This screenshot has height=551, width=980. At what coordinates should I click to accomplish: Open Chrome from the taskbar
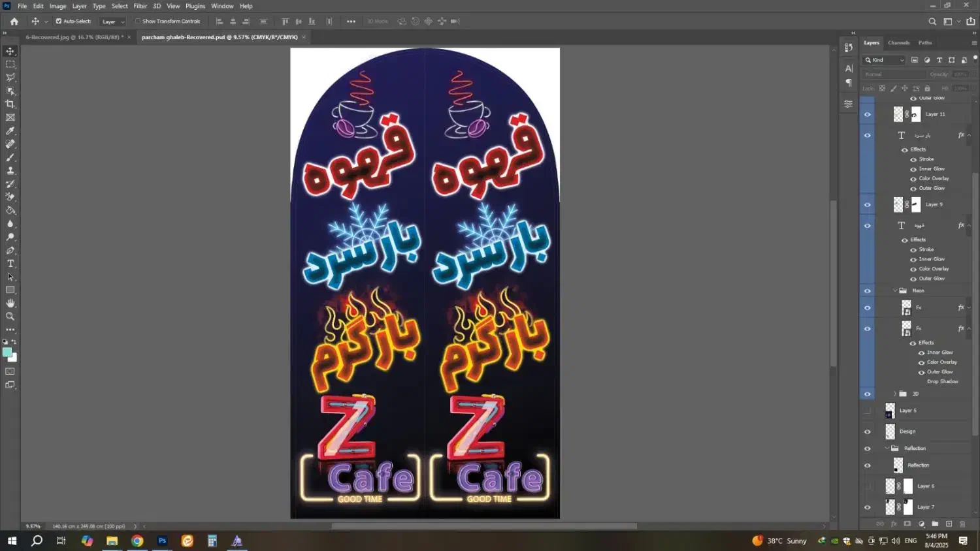click(137, 541)
